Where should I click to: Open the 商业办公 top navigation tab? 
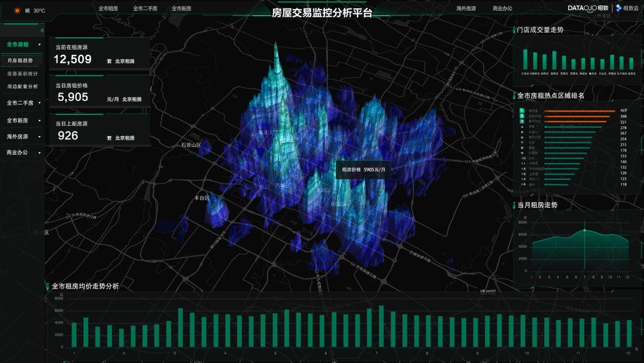coord(502,8)
